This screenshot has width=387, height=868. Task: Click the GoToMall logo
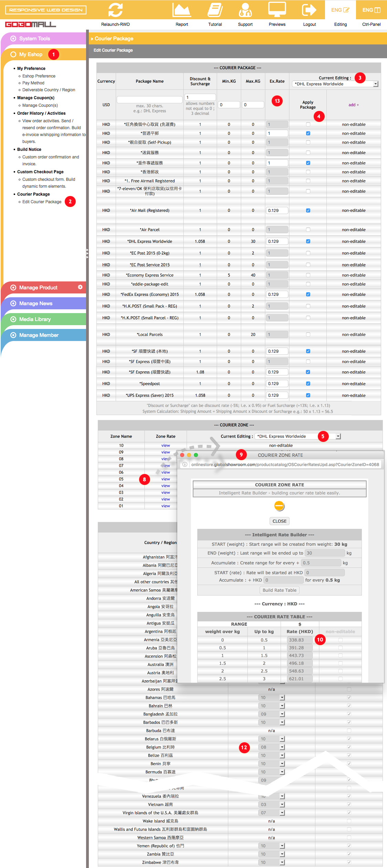click(x=31, y=24)
